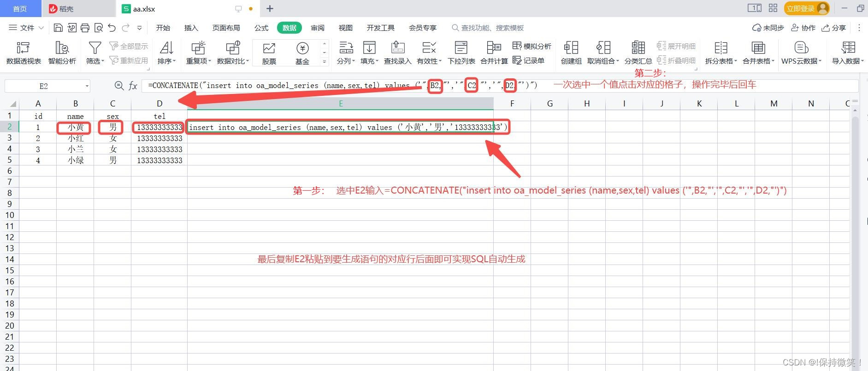Viewport: 868px width, 371px height.
Task: Switch to the 首页 home tab
Action: [20, 9]
